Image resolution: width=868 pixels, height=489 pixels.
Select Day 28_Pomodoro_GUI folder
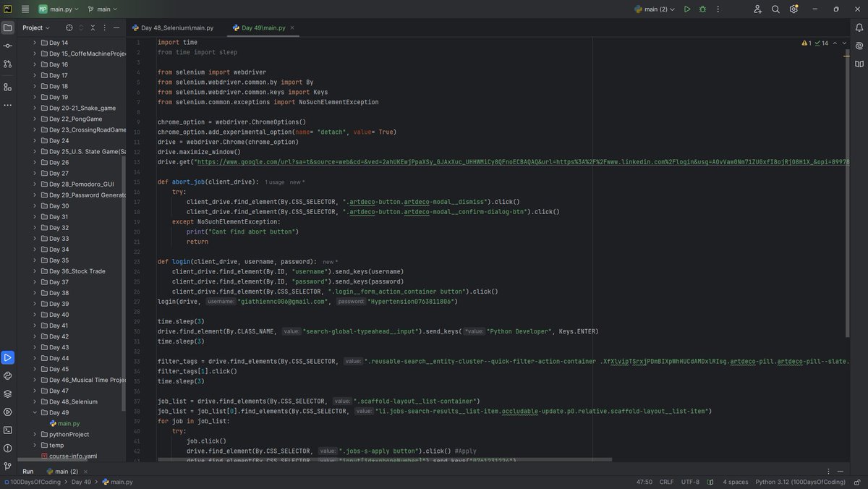77,184
